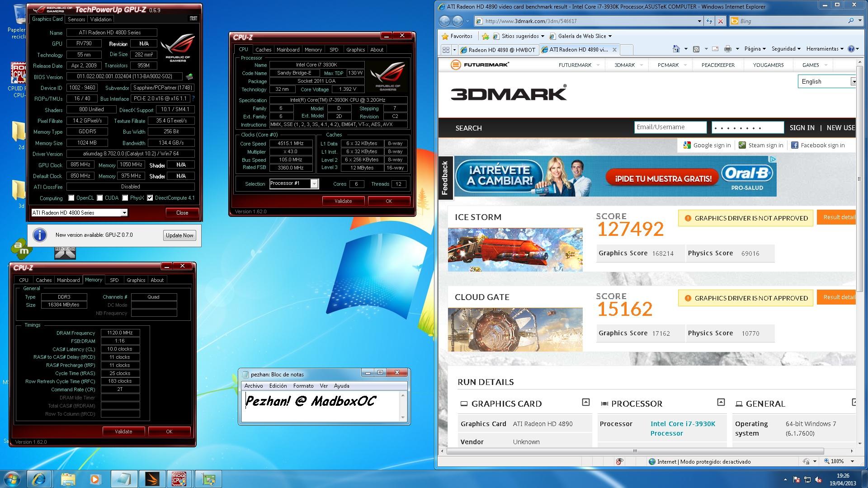Image resolution: width=868 pixels, height=488 pixels.
Task: Toggle the OpenCL checkbox in GPU-Z
Action: pyautogui.click(x=71, y=198)
